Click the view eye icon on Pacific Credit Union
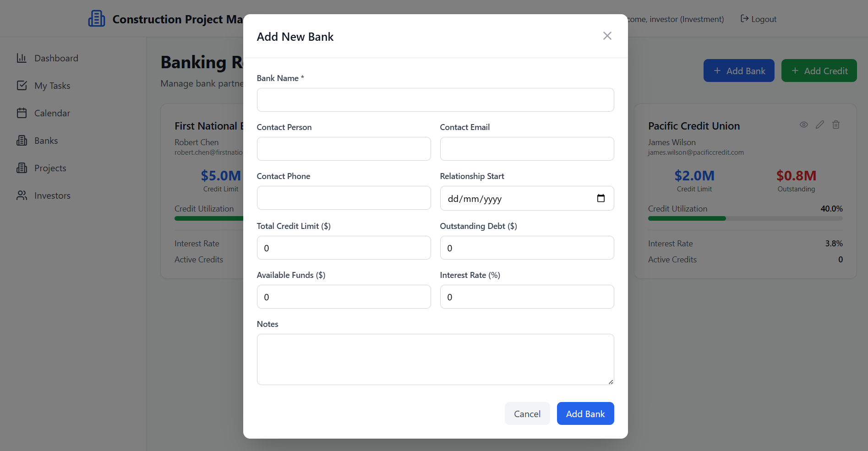The height and width of the screenshot is (451, 868). pos(803,125)
